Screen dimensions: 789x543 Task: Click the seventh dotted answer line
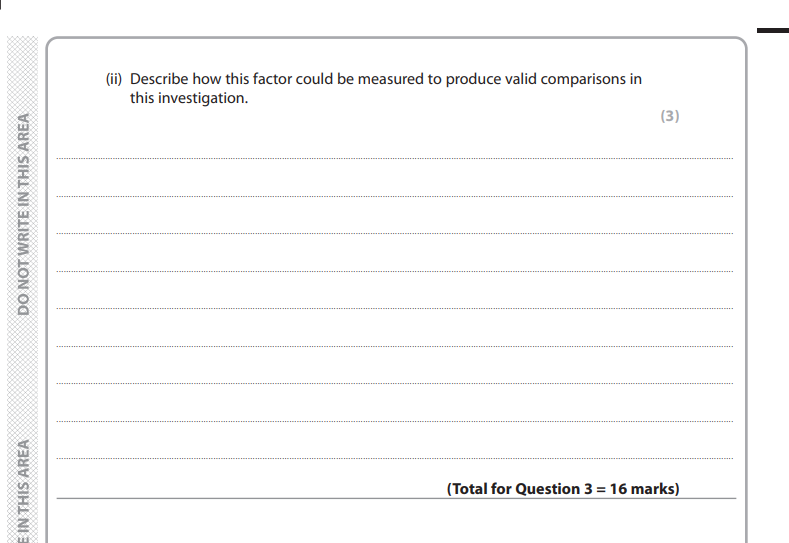pos(394,383)
